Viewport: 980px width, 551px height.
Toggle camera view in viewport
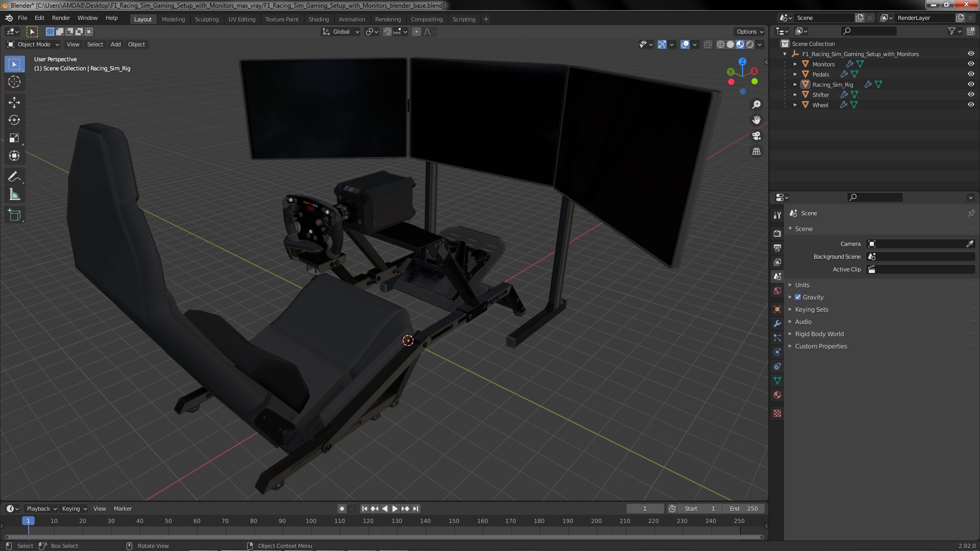(x=756, y=136)
